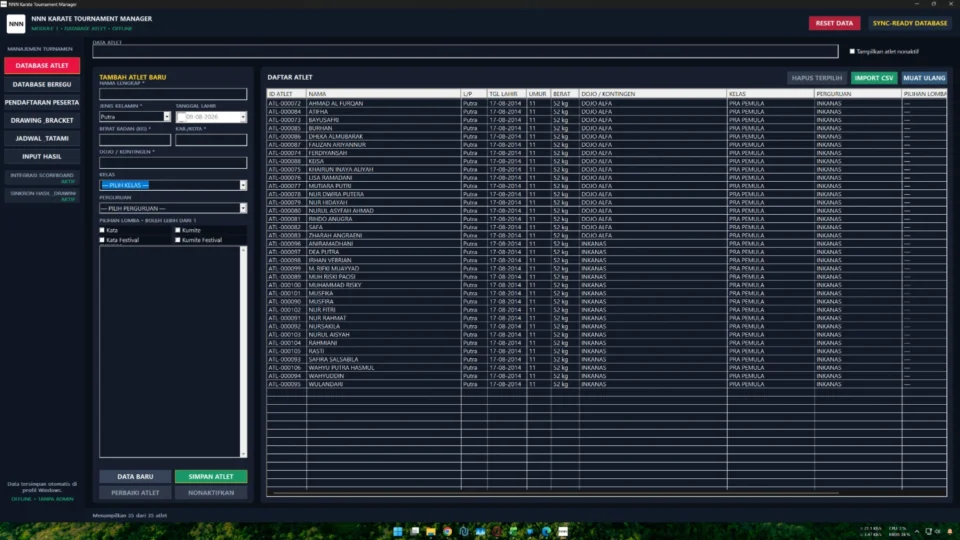Screen dimensions: 960x540
Task: Enable the Kata Festival checkbox
Action: pyautogui.click(x=102, y=240)
